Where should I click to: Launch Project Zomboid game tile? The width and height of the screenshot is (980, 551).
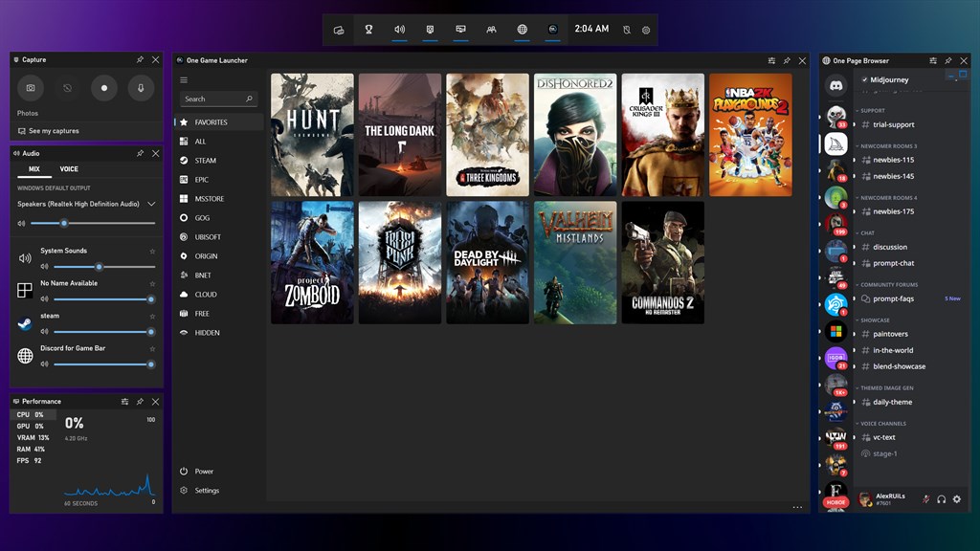click(312, 262)
